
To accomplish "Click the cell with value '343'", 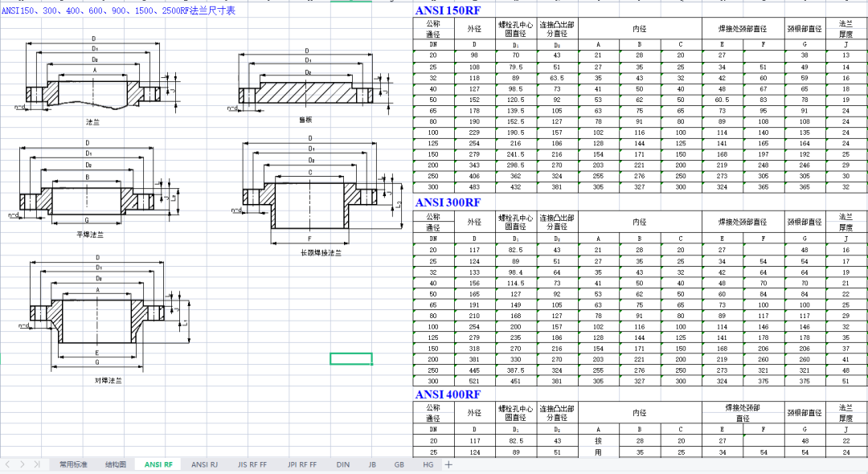I will click(x=474, y=165).
